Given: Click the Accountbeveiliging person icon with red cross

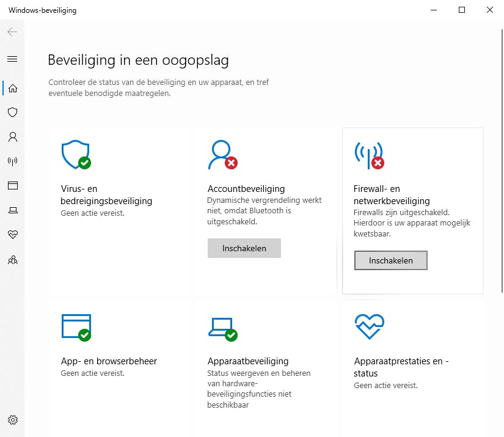Looking at the screenshot, I should [x=223, y=155].
